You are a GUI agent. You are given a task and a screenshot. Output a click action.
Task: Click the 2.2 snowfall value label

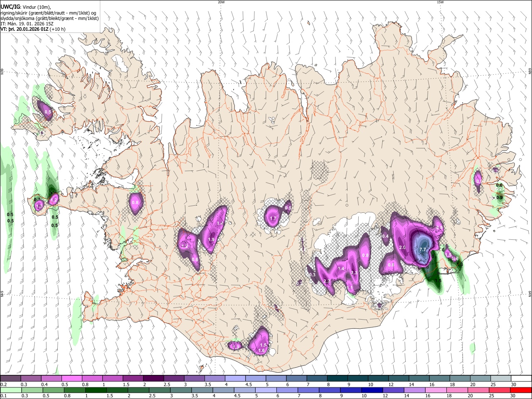pos(327,281)
